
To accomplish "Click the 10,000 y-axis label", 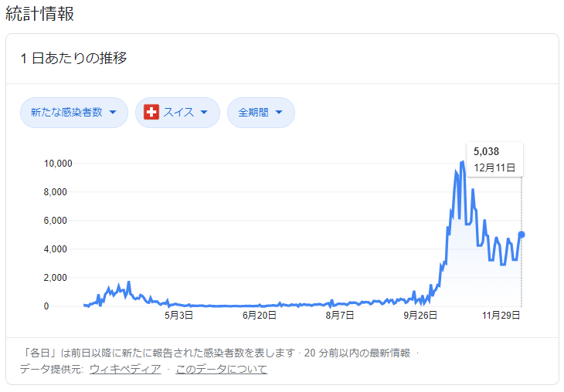I will 58,164.
